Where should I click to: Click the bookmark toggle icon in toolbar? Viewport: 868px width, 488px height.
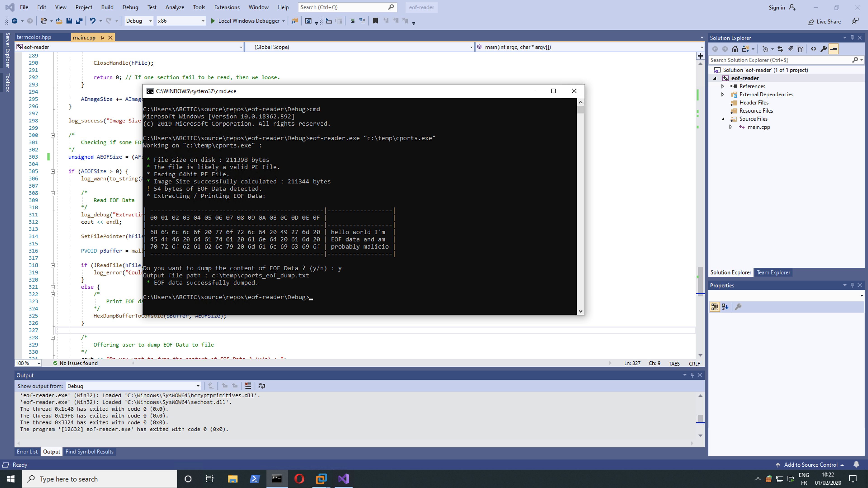point(375,21)
